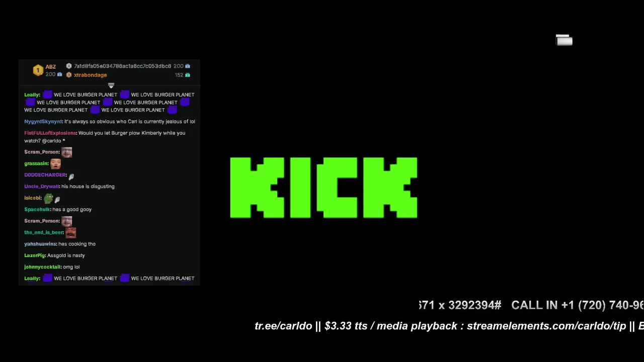Click the message "omg lol"
This screenshot has height=362, width=644.
[x=71, y=267]
